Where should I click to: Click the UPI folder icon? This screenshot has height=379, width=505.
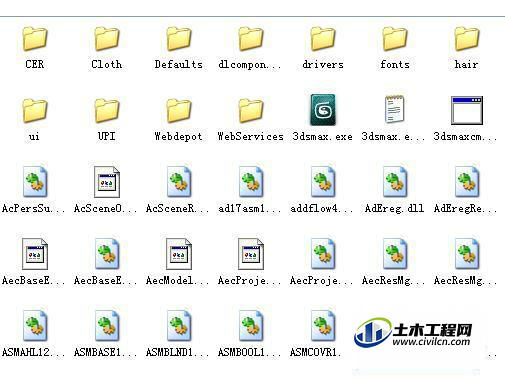click(107, 111)
